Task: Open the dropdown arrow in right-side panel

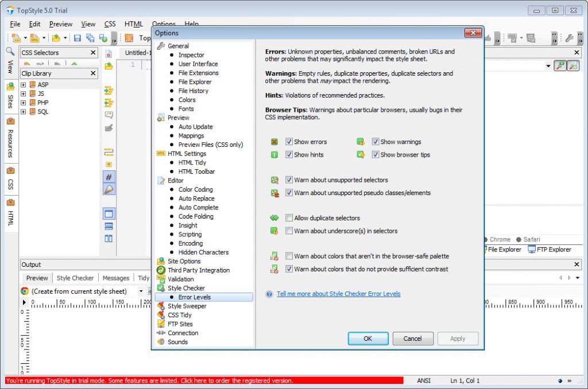Action: pyautogui.click(x=548, y=66)
